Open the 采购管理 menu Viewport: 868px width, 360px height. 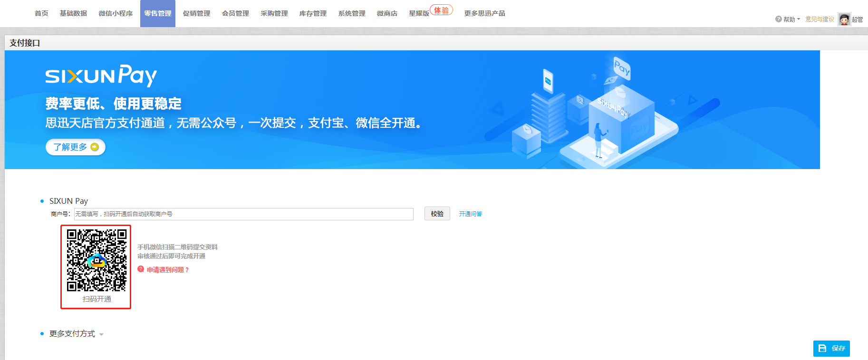coord(274,13)
